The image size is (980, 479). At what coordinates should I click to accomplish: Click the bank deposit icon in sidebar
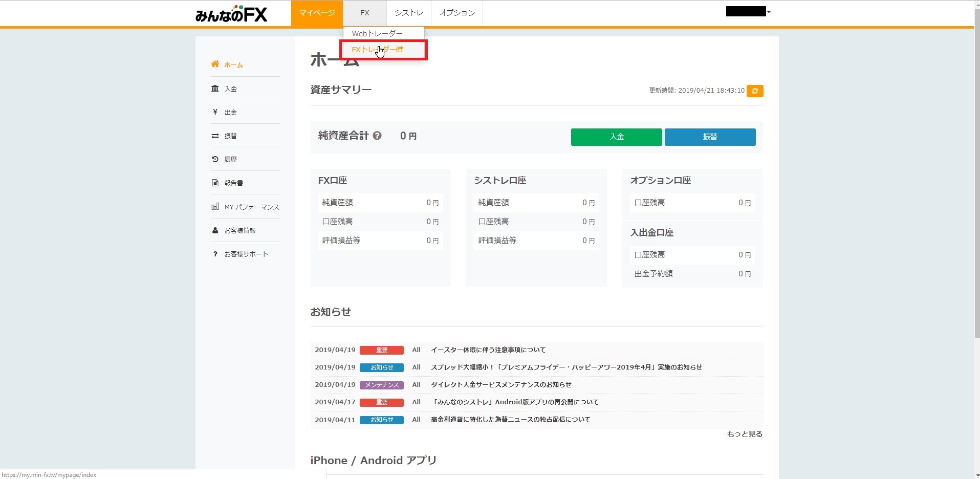pos(215,89)
